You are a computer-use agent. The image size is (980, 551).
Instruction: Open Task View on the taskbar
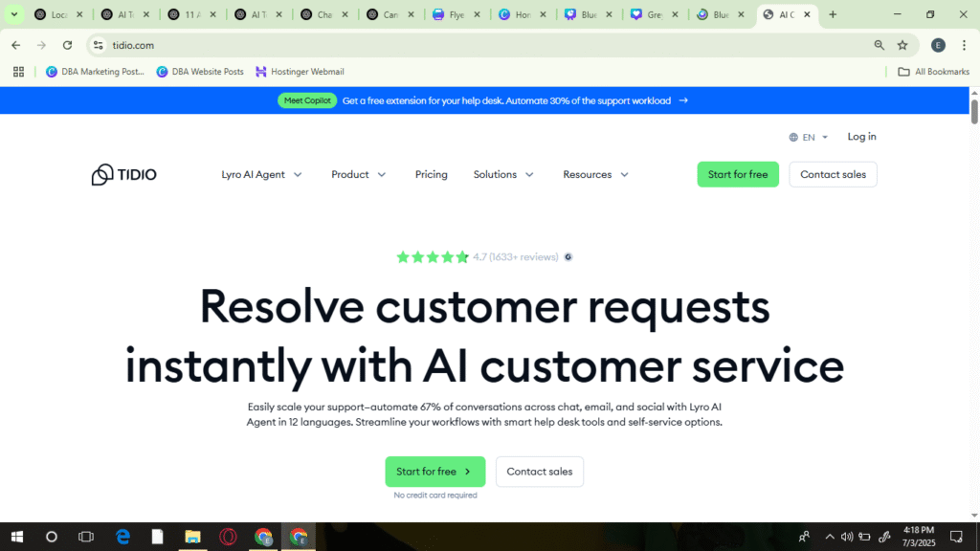(85, 537)
